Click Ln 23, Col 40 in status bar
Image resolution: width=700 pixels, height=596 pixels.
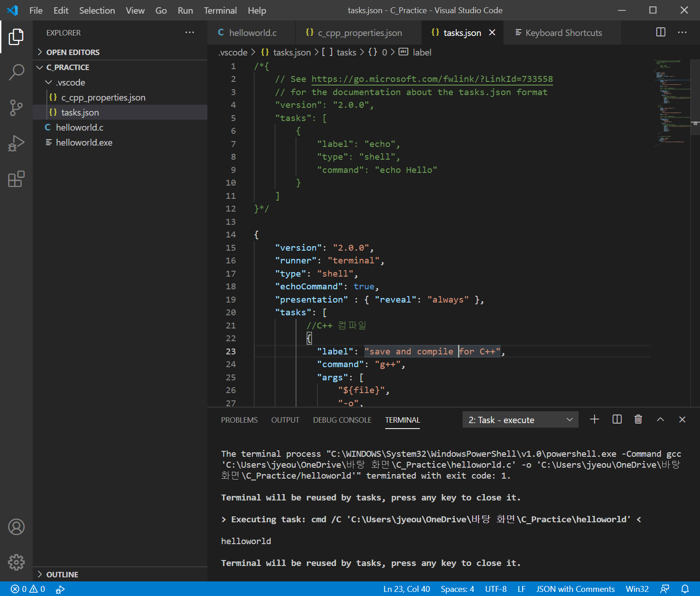(x=406, y=589)
